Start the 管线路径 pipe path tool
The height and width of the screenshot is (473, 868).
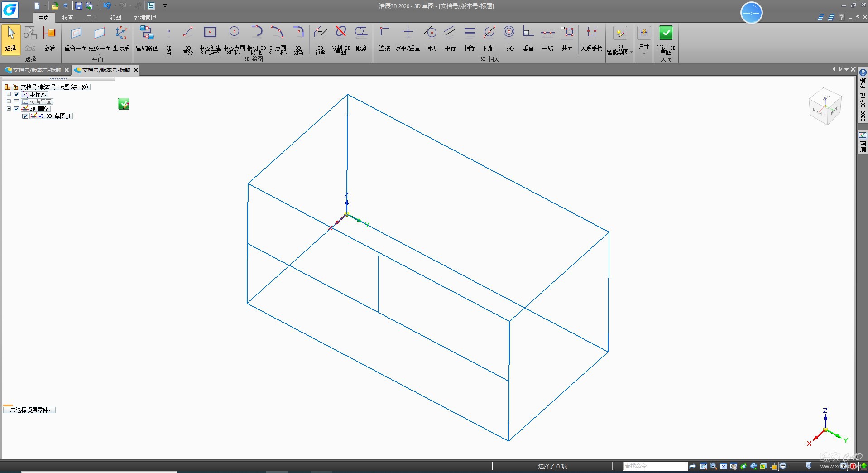(147, 39)
